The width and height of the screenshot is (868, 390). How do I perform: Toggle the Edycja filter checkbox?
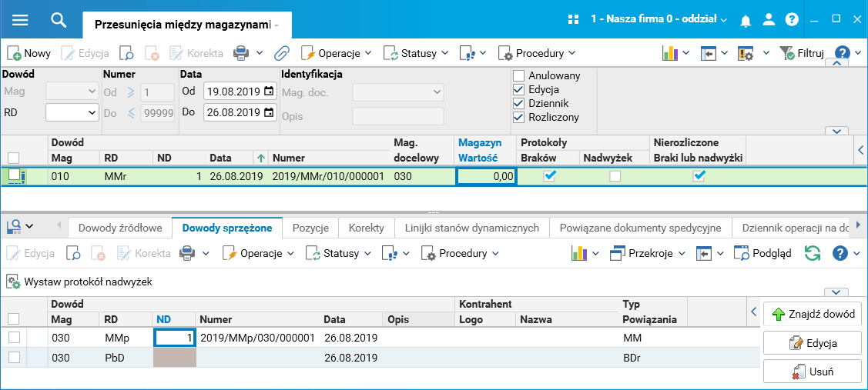coord(518,89)
